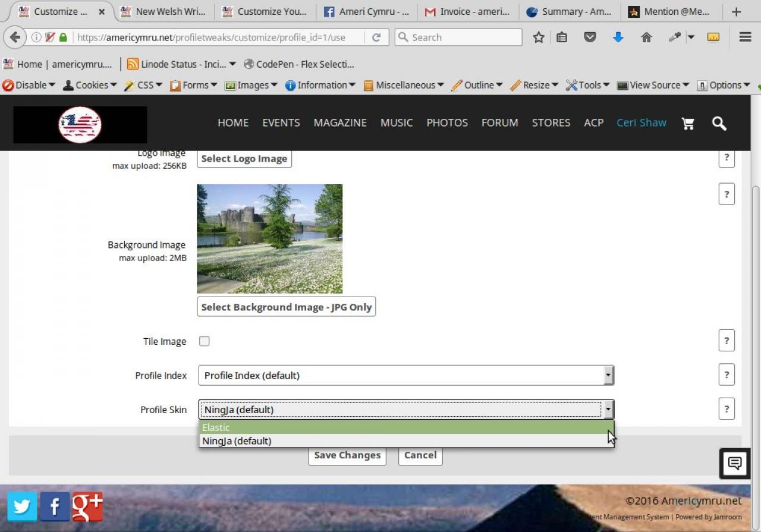The image size is (761, 532).
Task: Choose NingJa (default) skin option
Action: 405,441
